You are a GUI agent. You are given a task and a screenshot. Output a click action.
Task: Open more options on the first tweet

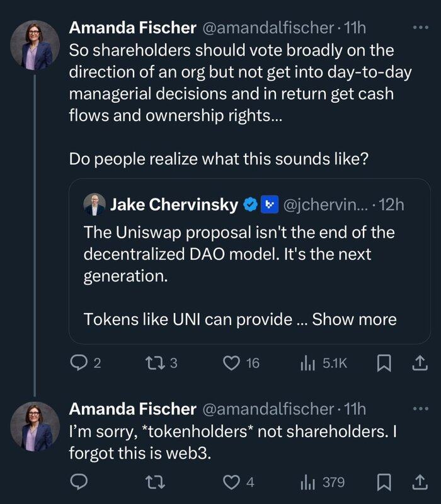tap(419, 28)
